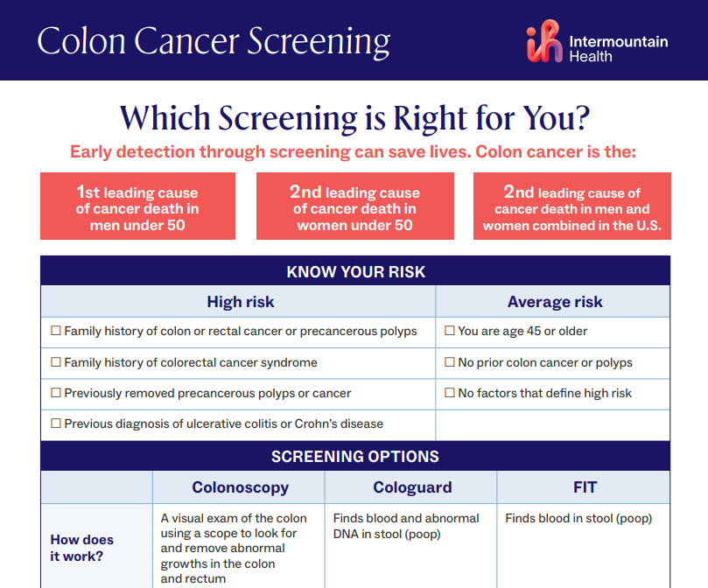Click the 'Colon Cancer Screening' page title
The image size is (708, 588).
tap(214, 41)
